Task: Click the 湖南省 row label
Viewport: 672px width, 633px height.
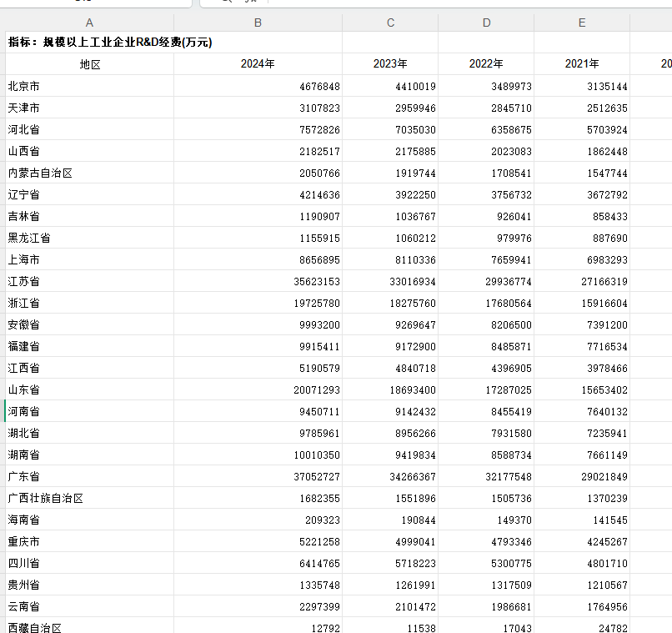Action: tap(23, 455)
